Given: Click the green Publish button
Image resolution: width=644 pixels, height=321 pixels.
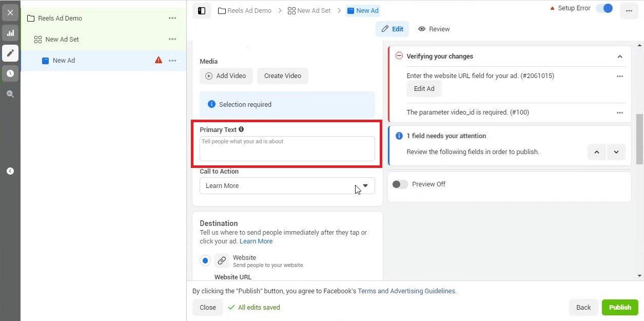Looking at the screenshot, I should [x=619, y=307].
